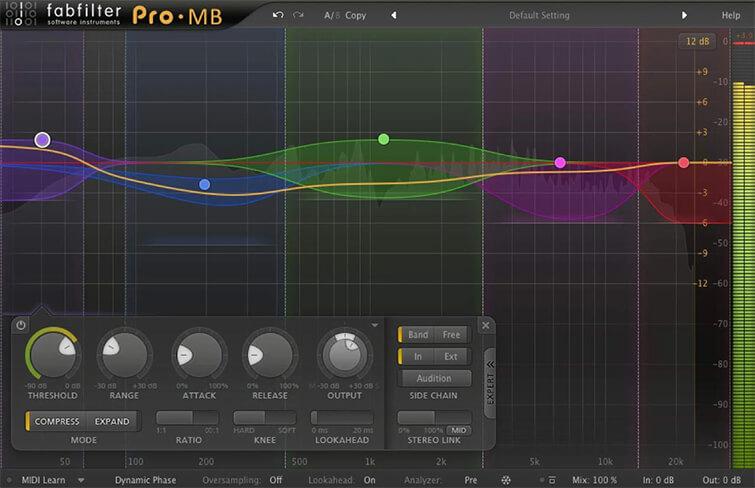Click the Redo arrow in the top bar
Image resolution: width=755 pixels, height=488 pixels.
click(x=299, y=15)
